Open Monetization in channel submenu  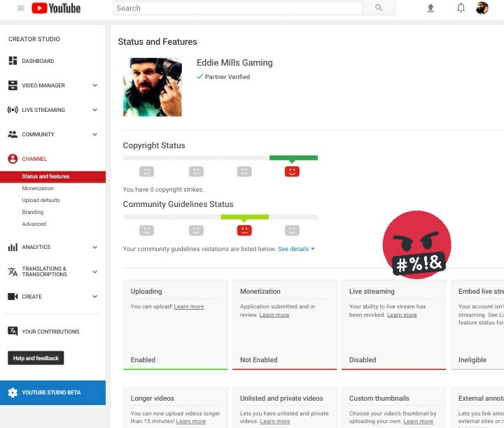[x=38, y=188]
